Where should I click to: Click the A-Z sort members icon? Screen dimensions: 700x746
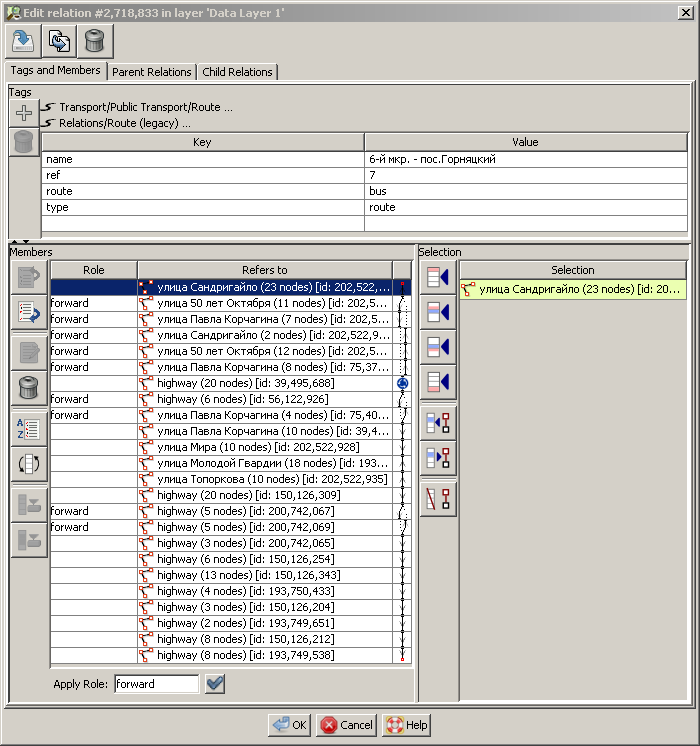28,429
